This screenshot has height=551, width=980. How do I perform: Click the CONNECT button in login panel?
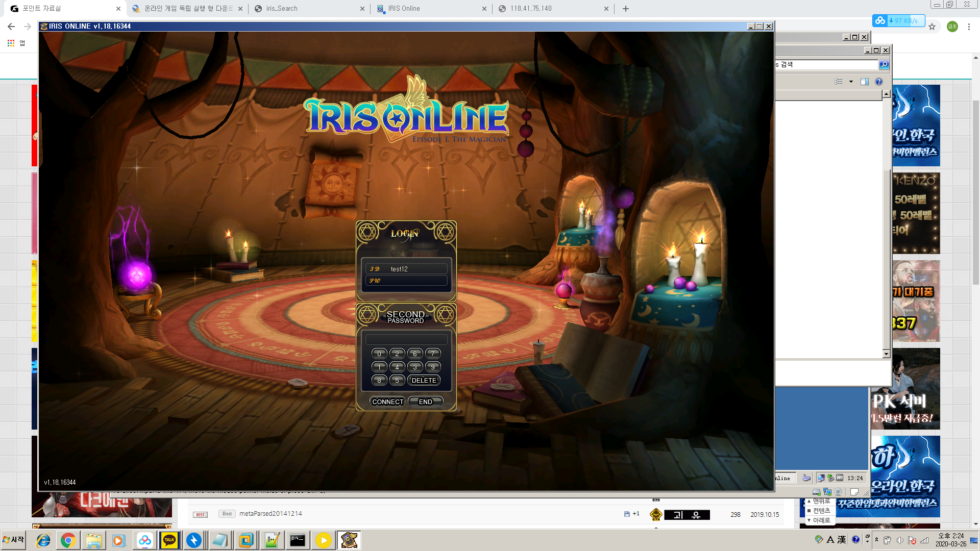tap(387, 402)
